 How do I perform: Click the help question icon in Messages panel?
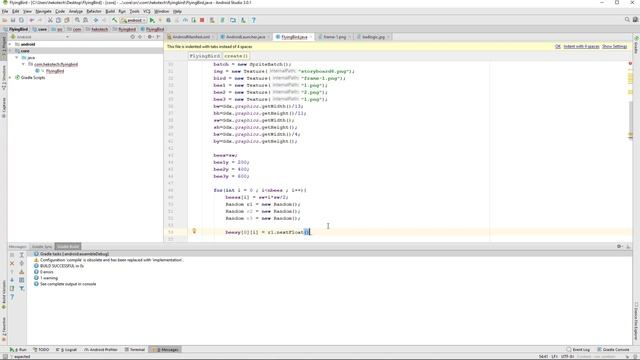tap(12, 296)
